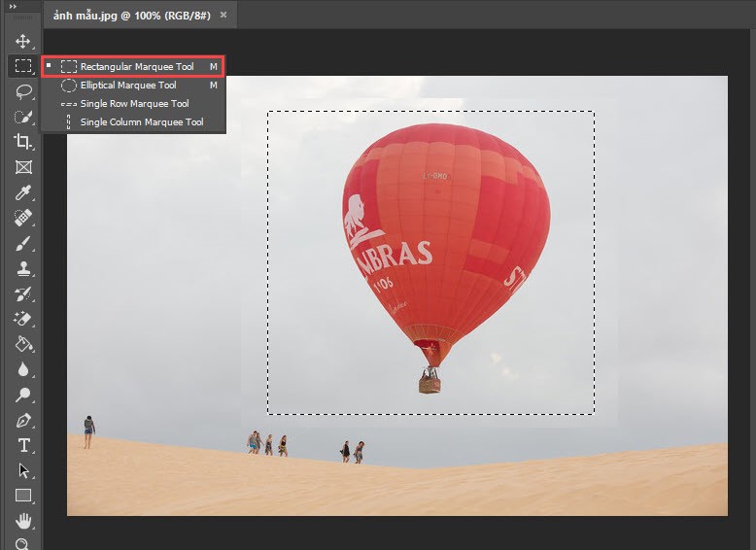This screenshot has width=756, height=550.
Task: Select the History Brush tool
Action: (x=22, y=293)
